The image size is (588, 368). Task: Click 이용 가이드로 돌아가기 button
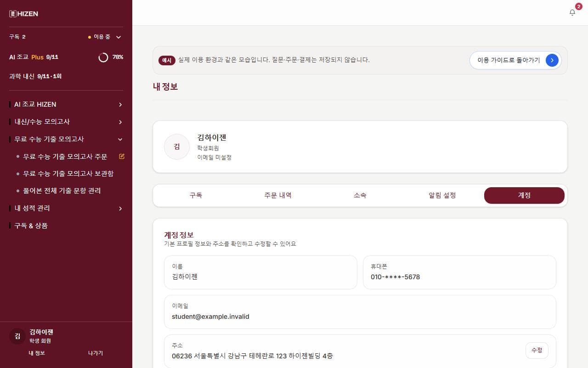pyautogui.click(x=515, y=60)
